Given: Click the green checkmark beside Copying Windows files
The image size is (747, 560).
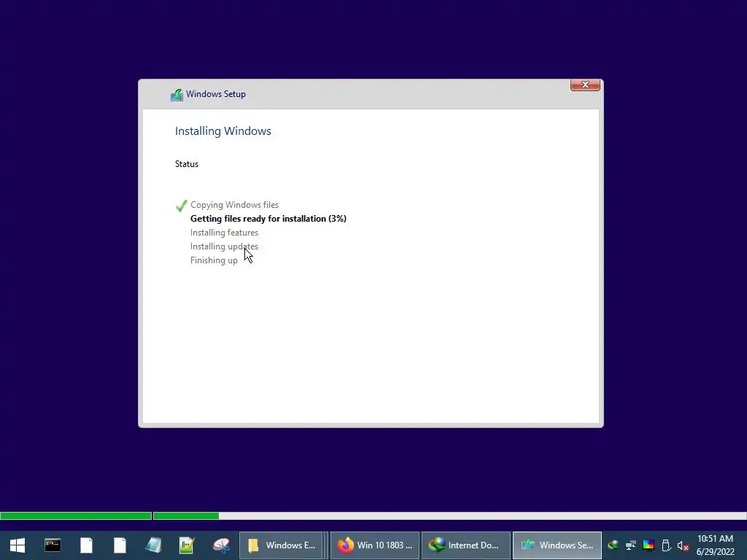Looking at the screenshot, I should [181, 206].
